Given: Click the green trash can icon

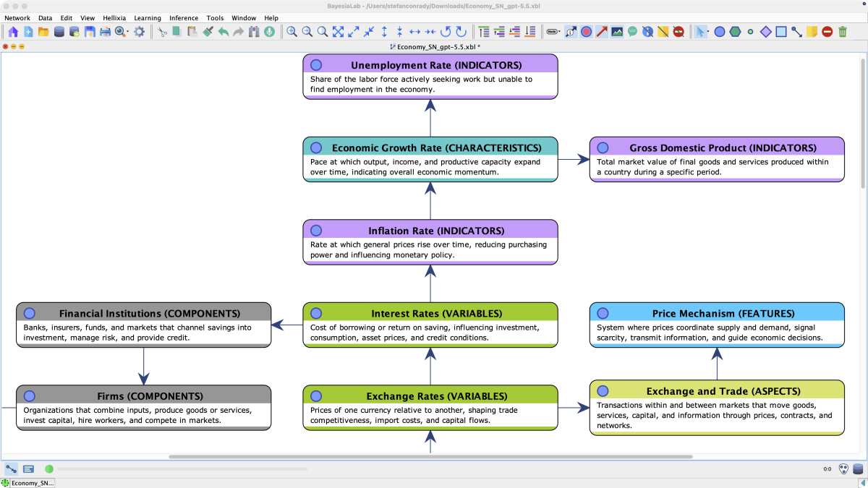Looking at the screenshot, I should coord(843,32).
